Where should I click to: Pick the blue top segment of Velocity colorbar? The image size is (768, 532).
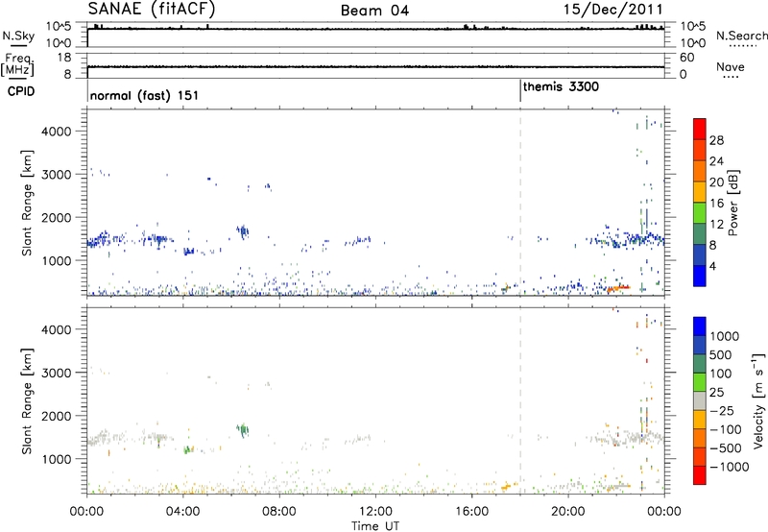click(x=700, y=326)
